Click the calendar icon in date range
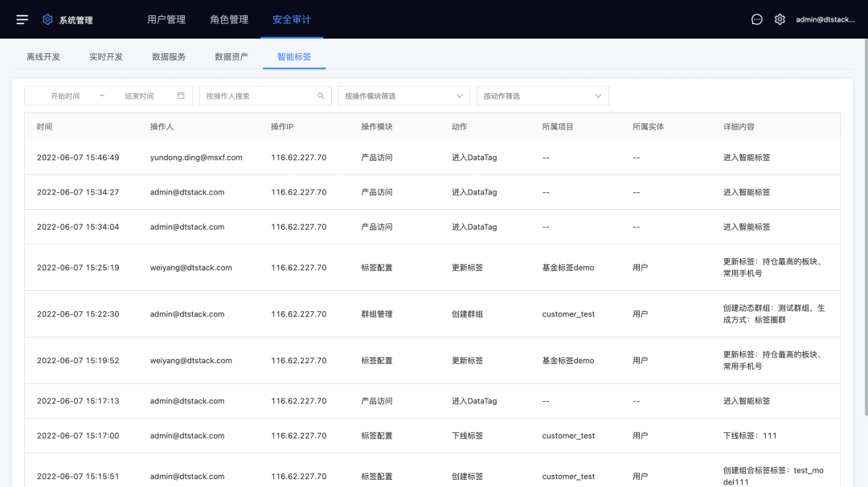868x487 pixels. click(181, 96)
